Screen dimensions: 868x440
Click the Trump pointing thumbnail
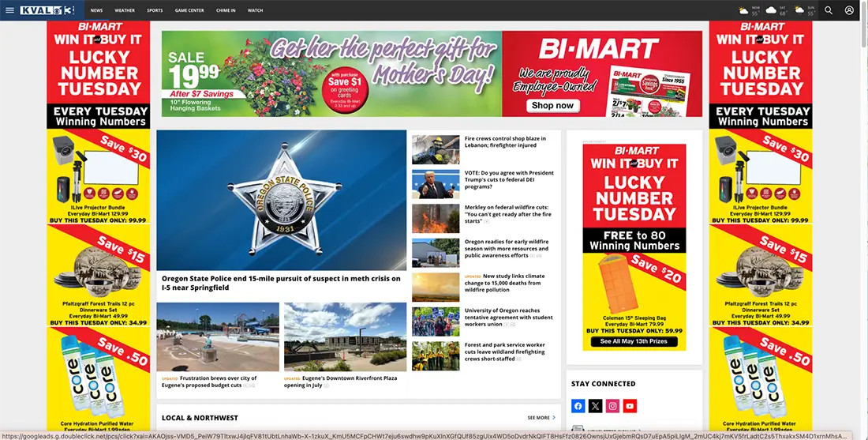click(x=436, y=185)
